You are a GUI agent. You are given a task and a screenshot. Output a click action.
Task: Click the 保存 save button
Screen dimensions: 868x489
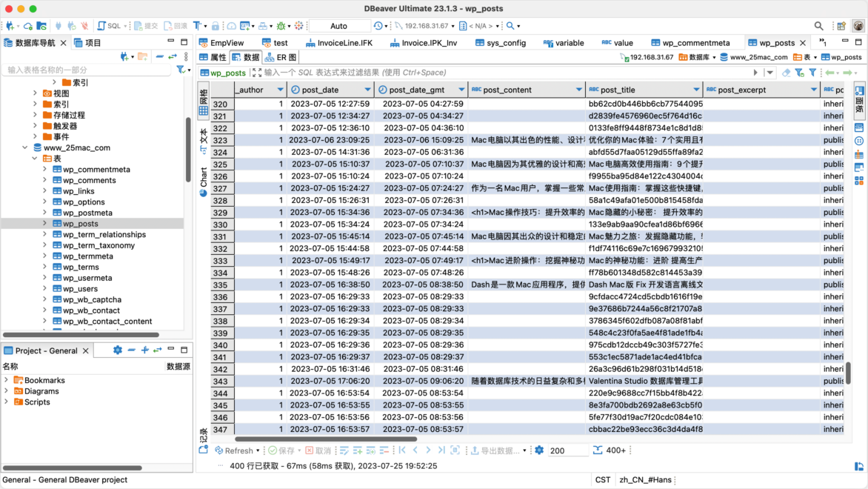281,450
